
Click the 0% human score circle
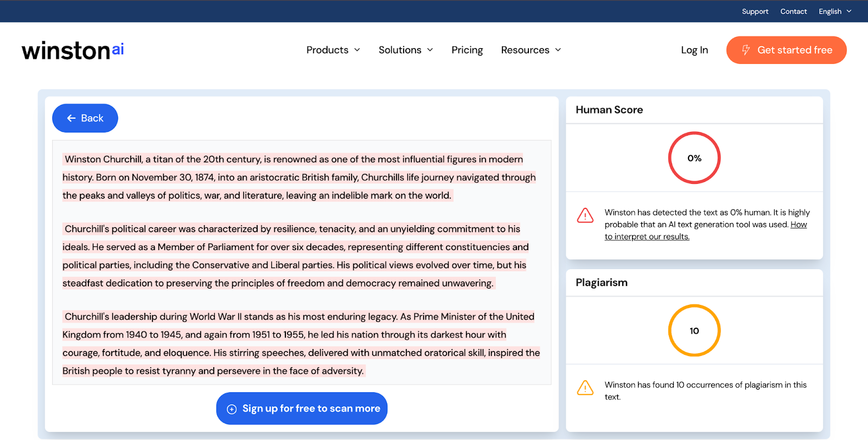pyautogui.click(x=694, y=158)
